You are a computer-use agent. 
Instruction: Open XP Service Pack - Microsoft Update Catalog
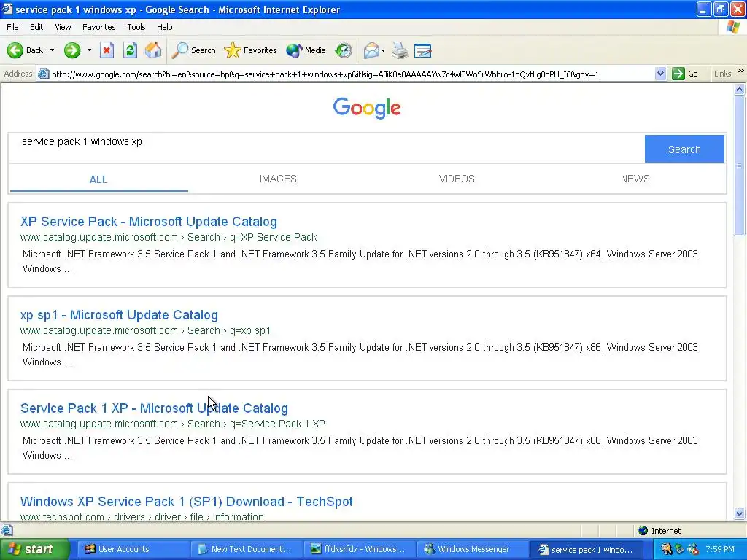(149, 222)
